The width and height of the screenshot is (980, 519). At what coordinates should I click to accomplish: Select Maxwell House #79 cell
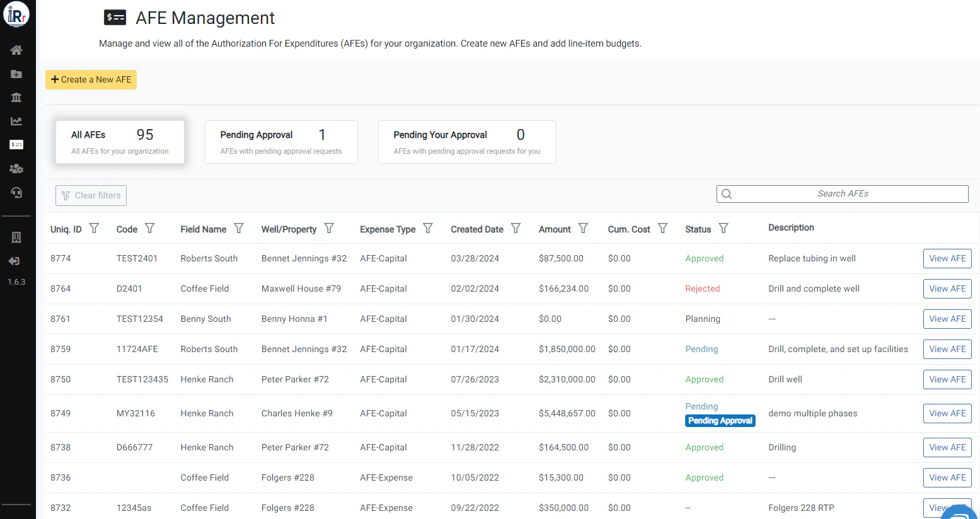[x=301, y=288]
